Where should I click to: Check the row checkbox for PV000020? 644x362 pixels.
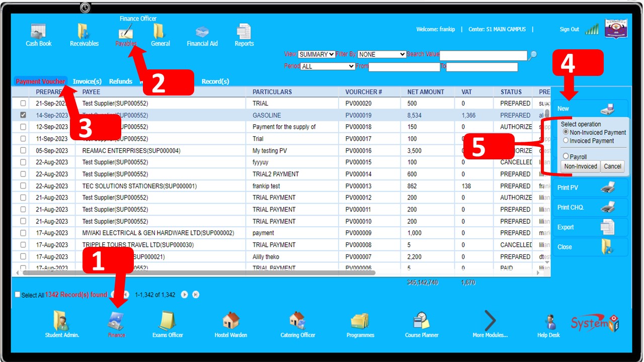23,104
